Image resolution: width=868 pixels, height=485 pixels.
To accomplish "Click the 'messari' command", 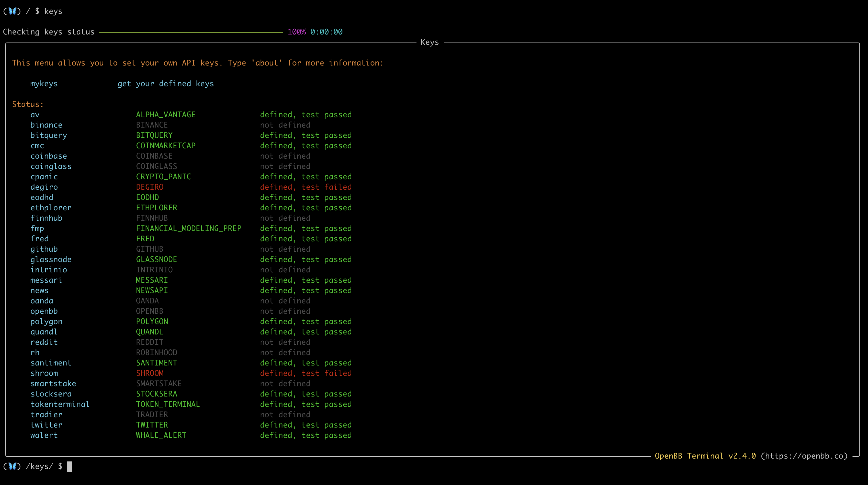I will coord(46,280).
